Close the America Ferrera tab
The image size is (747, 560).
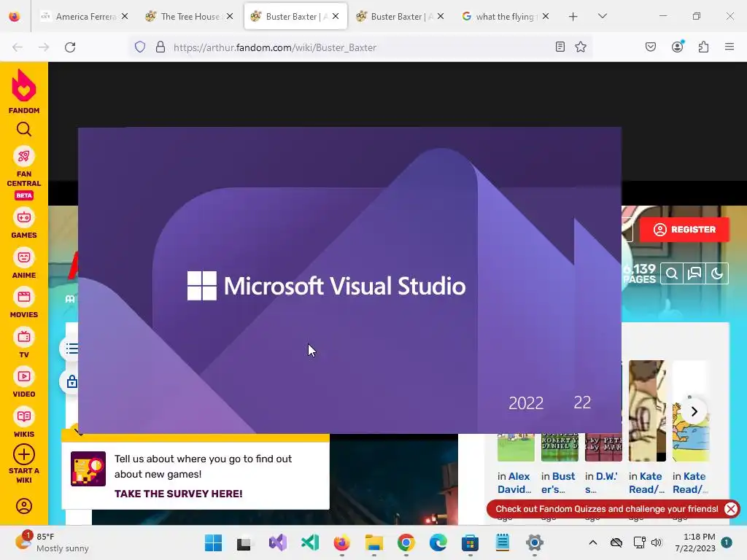[x=125, y=16]
